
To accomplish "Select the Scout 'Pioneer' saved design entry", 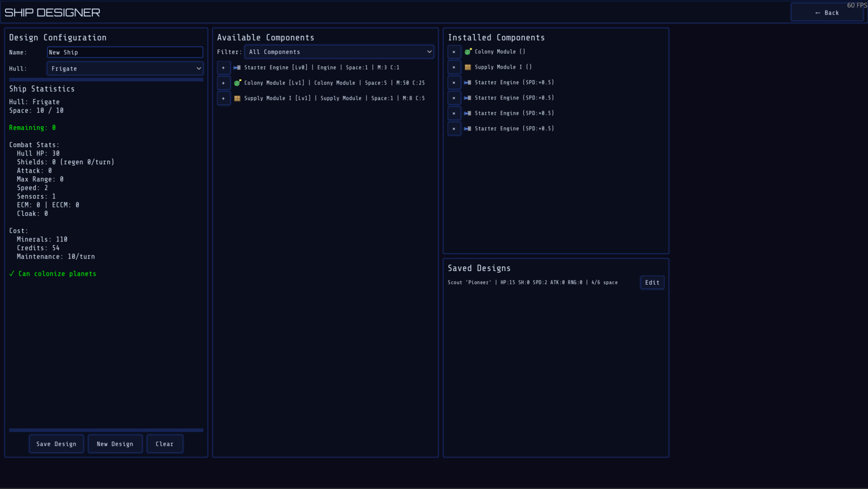I will pos(532,283).
